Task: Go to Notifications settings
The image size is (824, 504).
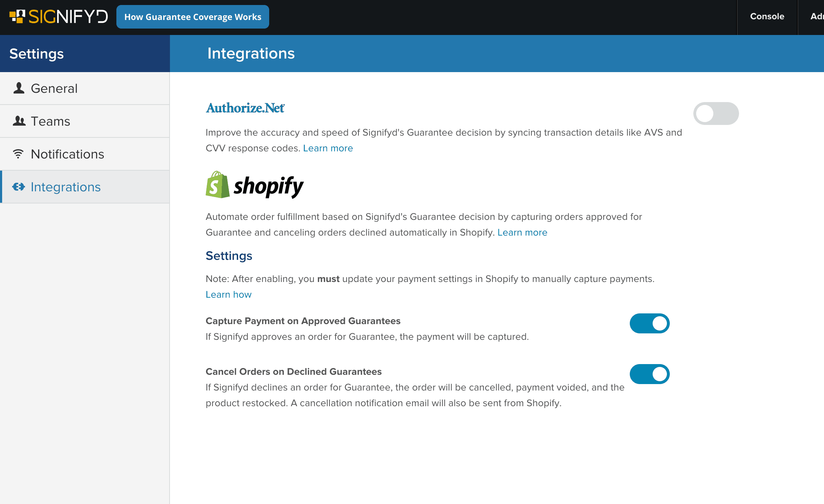Action: click(85, 154)
